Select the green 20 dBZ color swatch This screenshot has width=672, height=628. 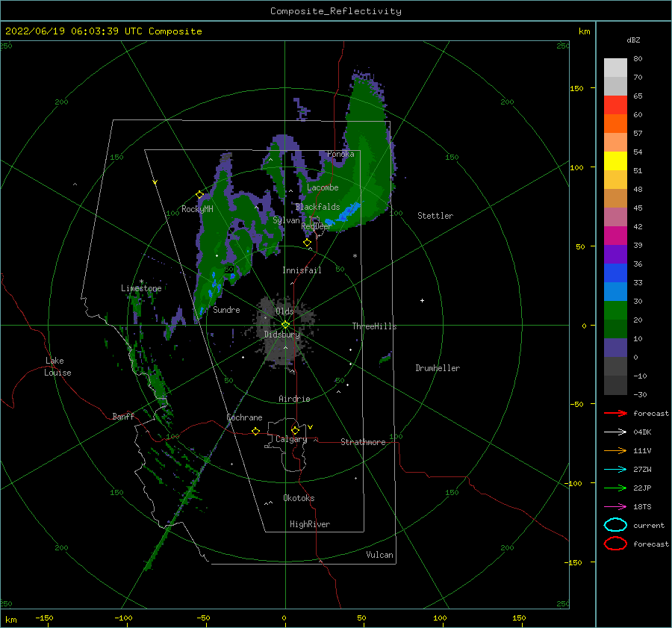615,310
